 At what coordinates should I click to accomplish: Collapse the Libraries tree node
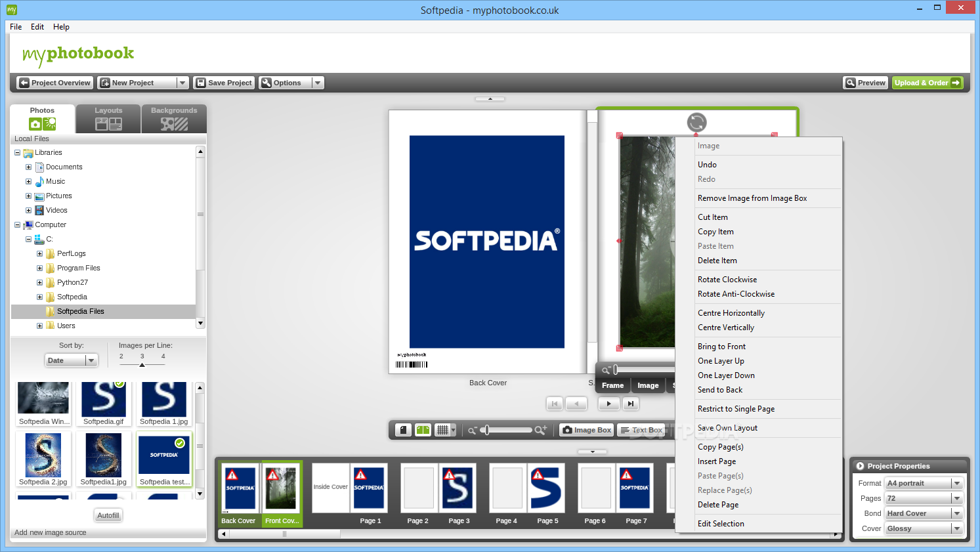(17, 153)
